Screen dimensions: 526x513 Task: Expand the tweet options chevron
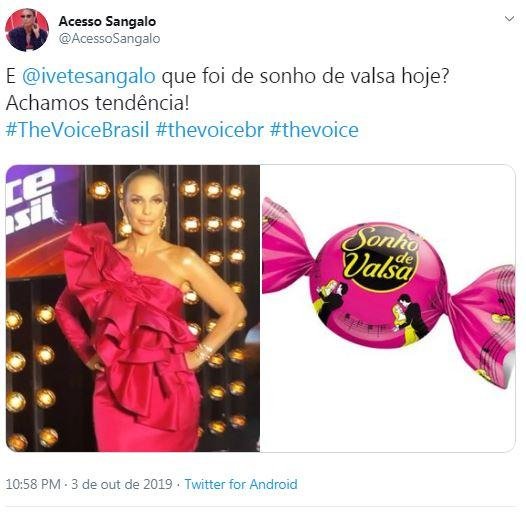tap(509, 19)
